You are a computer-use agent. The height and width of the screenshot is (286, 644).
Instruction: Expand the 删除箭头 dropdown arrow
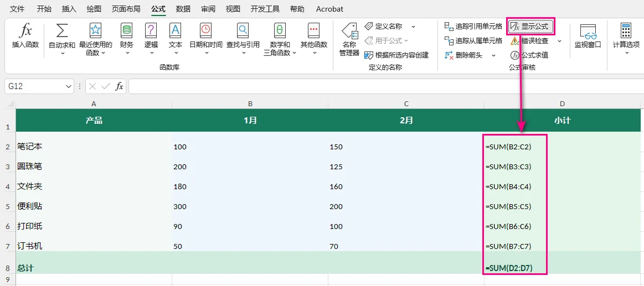coord(494,55)
